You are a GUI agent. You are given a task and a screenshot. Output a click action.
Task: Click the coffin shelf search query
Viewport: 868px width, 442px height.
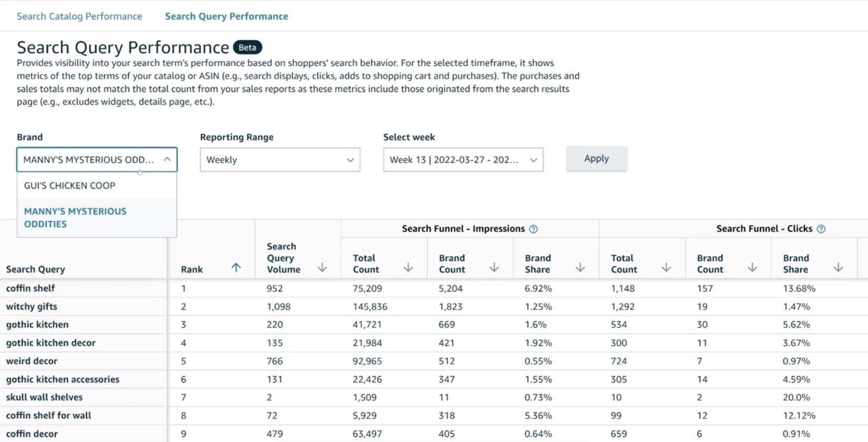coord(30,288)
